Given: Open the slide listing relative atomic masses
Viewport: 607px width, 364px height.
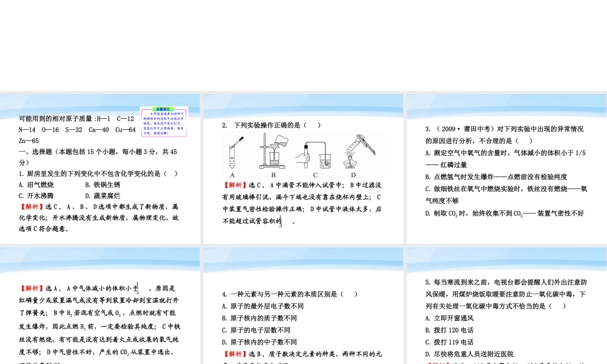Looking at the screenshot, I should coord(100,169).
